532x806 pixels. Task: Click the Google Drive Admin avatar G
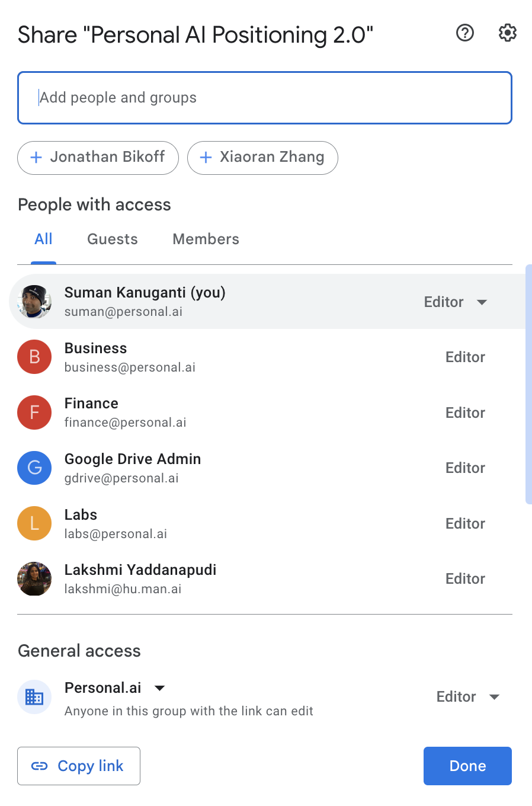34,468
